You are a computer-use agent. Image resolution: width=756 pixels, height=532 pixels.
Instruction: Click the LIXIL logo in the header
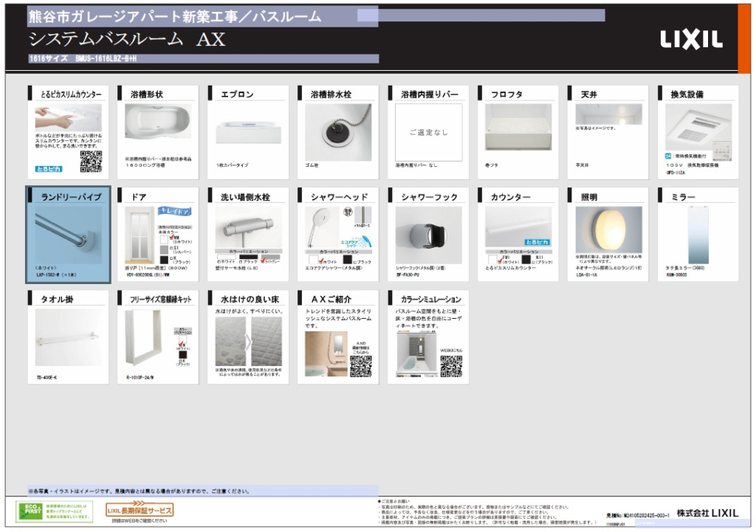coord(691,40)
